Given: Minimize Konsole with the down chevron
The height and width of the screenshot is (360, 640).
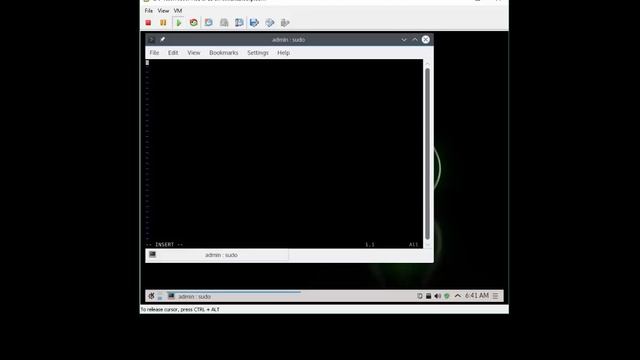Looking at the screenshot, I should pos(404,40).
